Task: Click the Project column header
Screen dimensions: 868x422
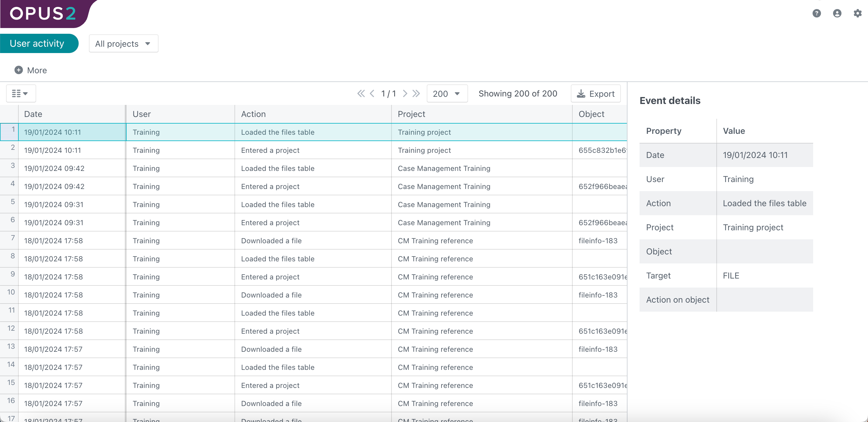Action: pyautogui.click(x=411, y=114)
